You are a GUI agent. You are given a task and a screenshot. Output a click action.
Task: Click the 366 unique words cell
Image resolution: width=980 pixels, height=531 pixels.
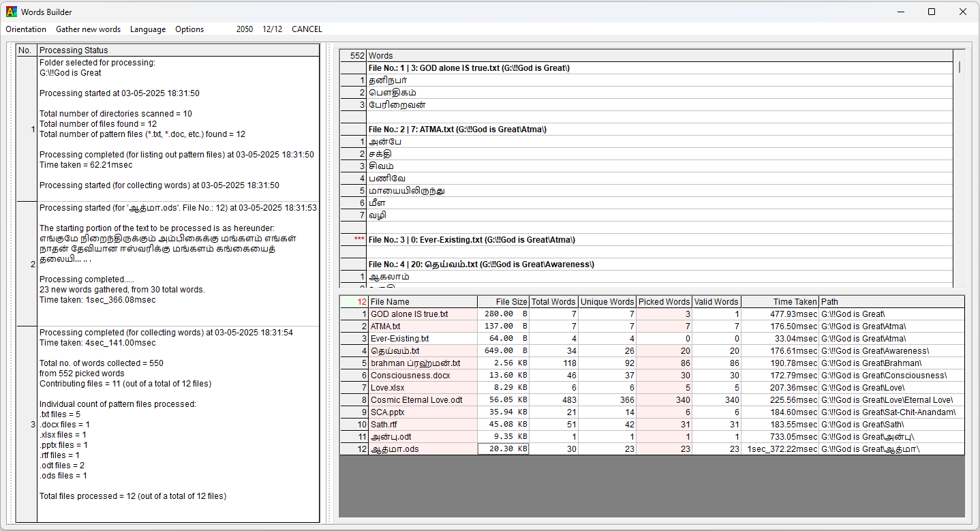(607, 400)
